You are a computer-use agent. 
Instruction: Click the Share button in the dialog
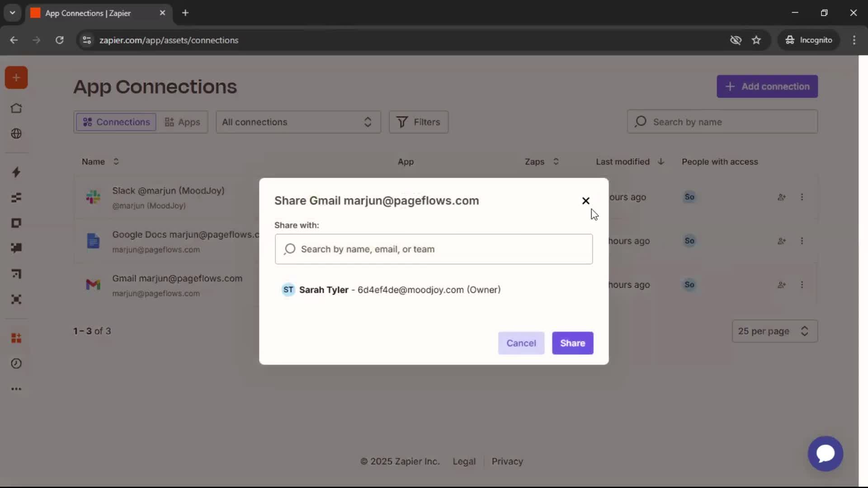pos(572,343)
